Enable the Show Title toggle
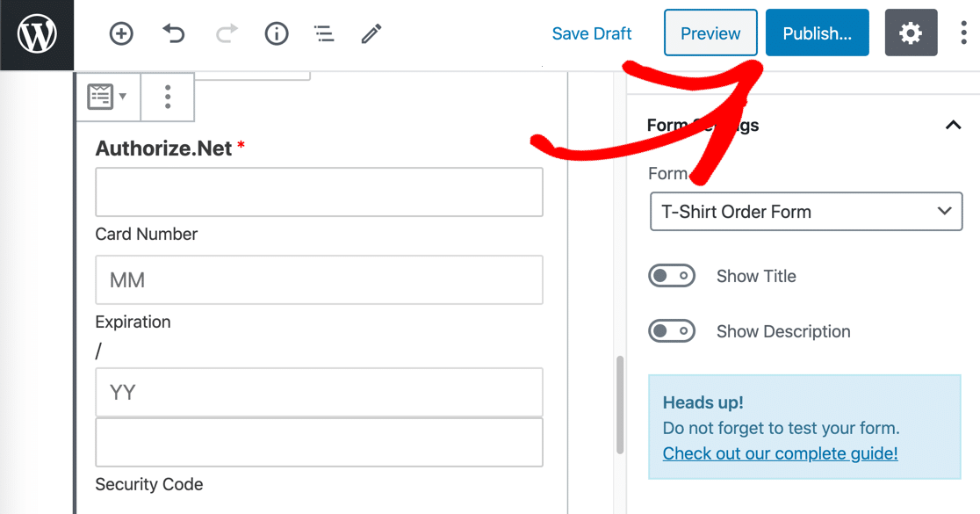 (x=672, y=276)
